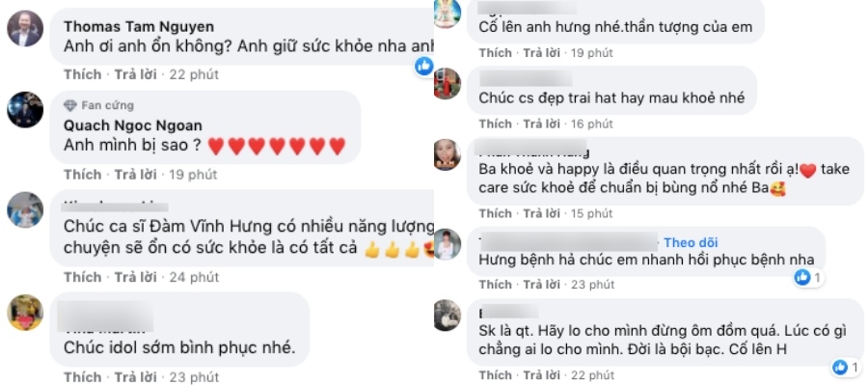
Task: Click Theo dõi link beside blurred name
Action: point(691,242)
